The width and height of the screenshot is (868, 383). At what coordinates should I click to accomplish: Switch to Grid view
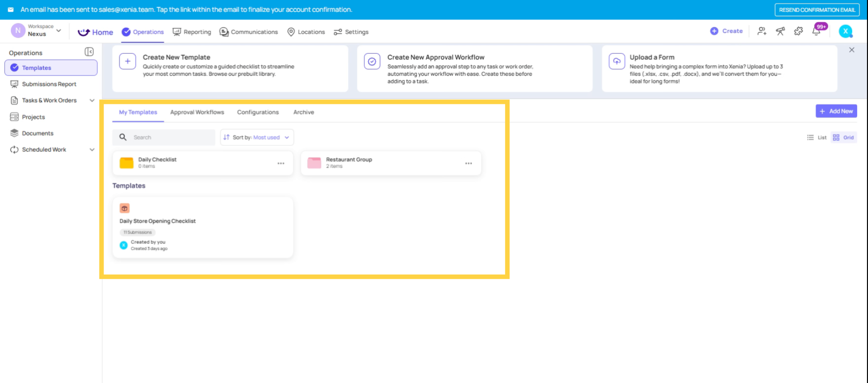(844, 137)
